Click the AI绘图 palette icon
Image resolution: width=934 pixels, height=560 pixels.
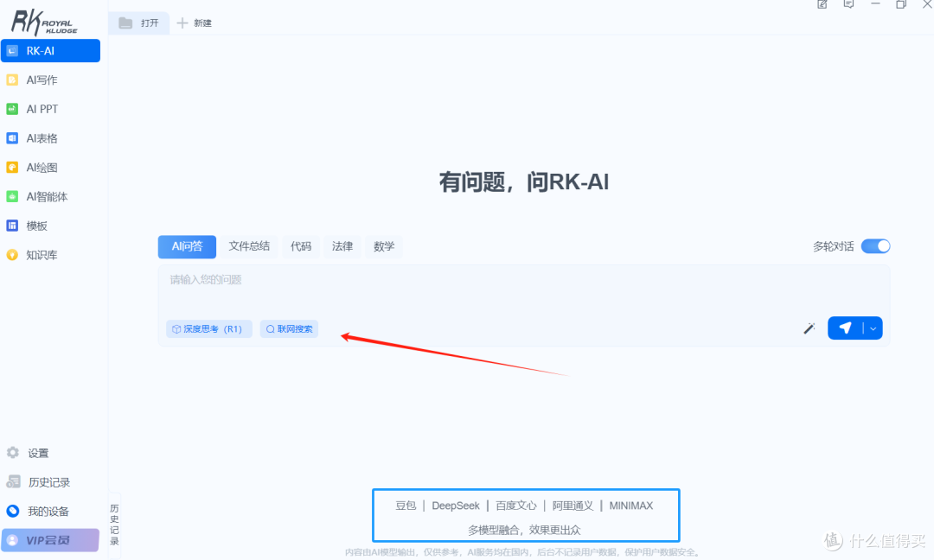coord(12,168)
